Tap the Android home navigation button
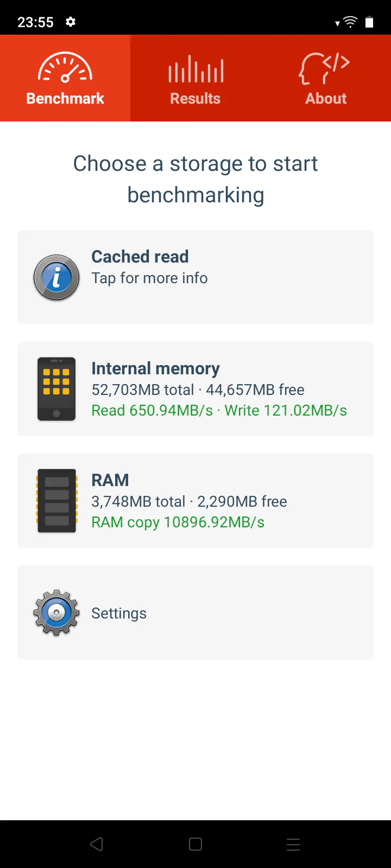This screenshot has width=391, height=868. 195,844
